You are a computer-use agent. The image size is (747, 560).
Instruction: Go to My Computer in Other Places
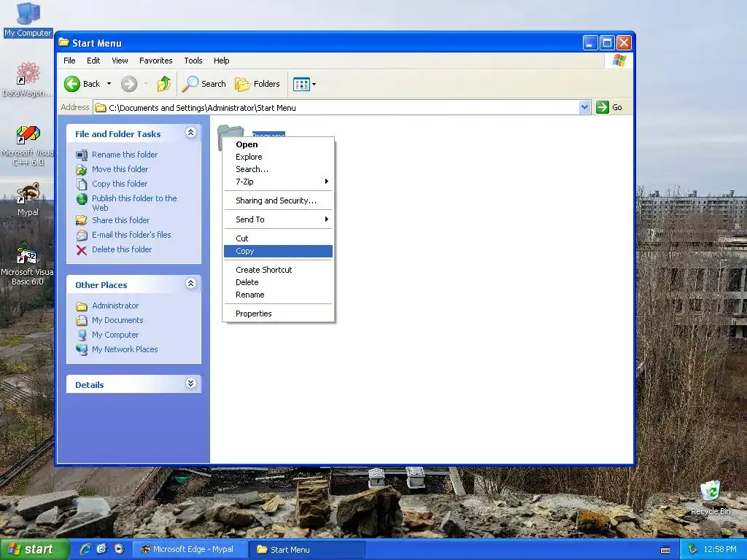[115, 335]
